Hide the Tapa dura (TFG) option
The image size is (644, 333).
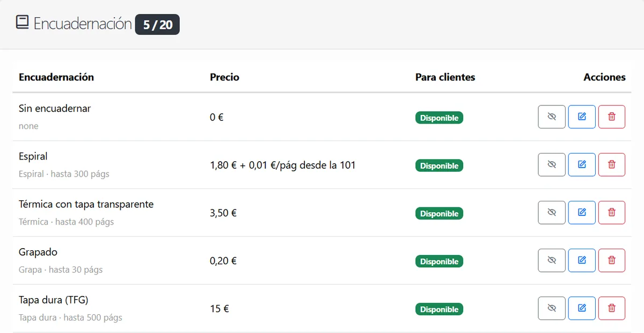click(x=552, y=308)
